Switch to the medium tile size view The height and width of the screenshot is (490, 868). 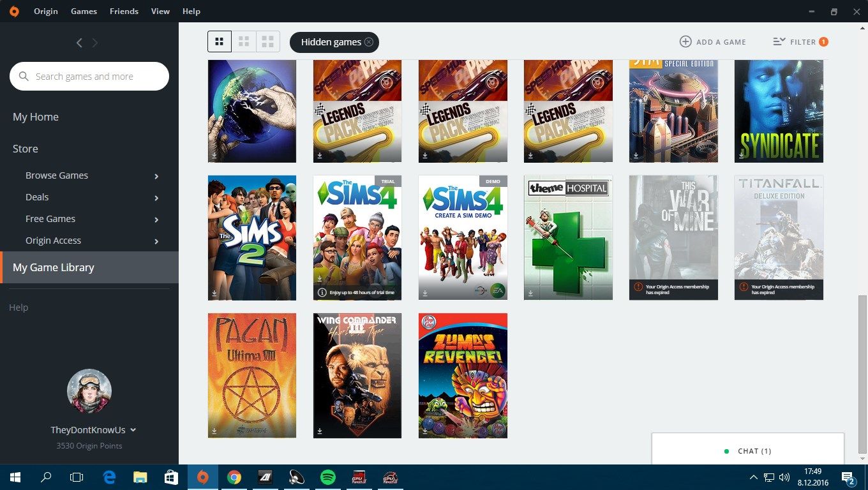pyautogui.click(x=244, y=42)
